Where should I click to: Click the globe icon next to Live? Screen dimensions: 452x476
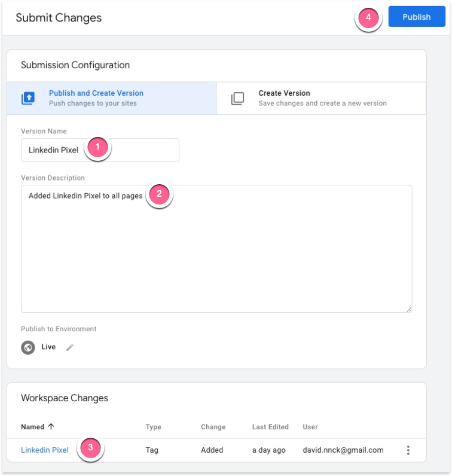point(28,347)
